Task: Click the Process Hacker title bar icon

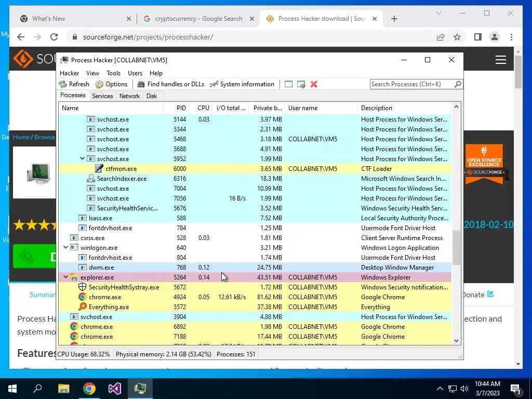Action: coord(64,60)
